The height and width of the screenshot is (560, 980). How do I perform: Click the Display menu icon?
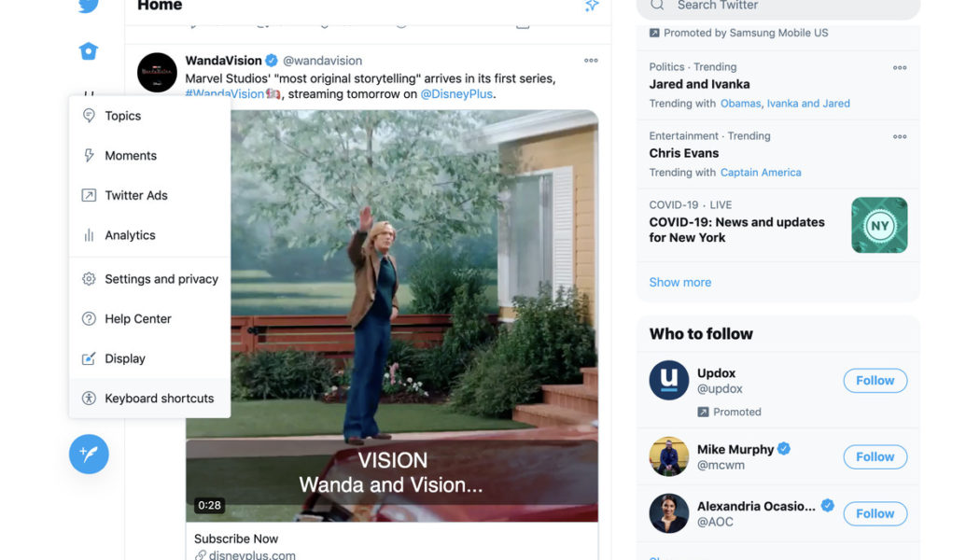89,358
